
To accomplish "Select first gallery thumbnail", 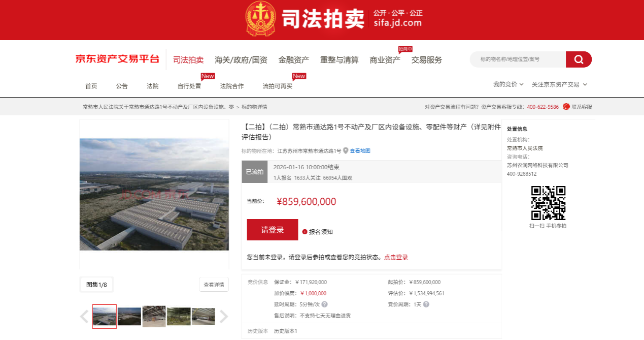I will coord(105,317).
